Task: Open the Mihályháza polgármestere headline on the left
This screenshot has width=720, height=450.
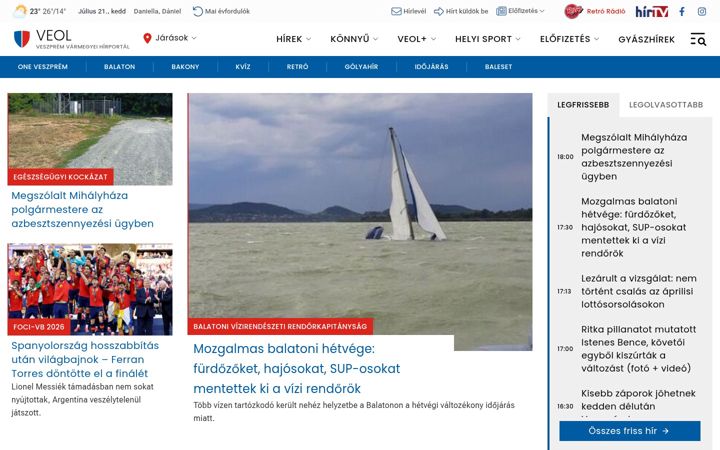Action: click(83, 209)
